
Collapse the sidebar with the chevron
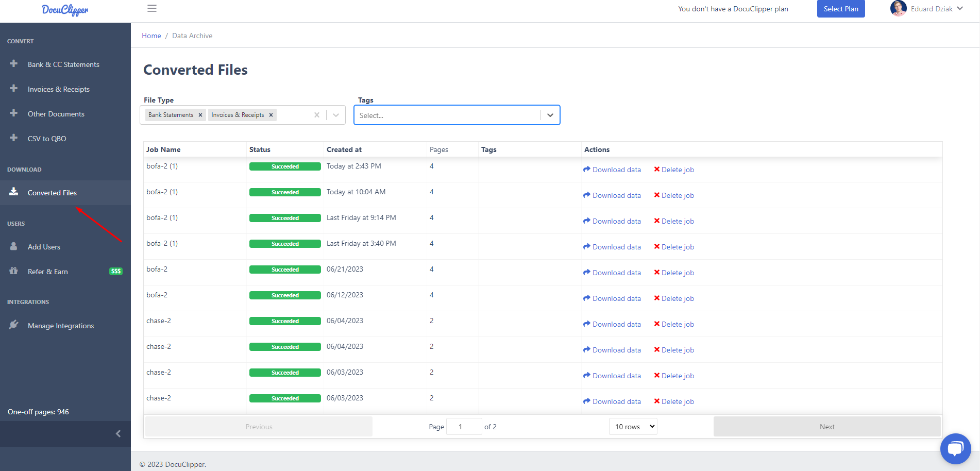[118, 433]
